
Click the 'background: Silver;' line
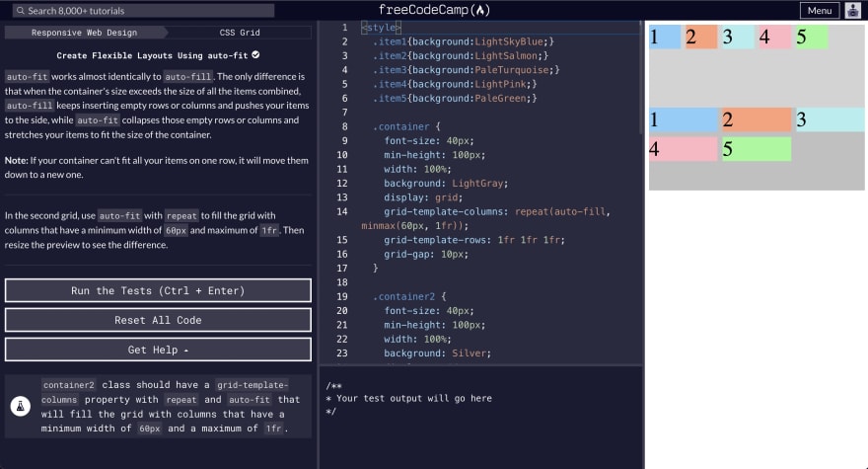click(437, 353)
